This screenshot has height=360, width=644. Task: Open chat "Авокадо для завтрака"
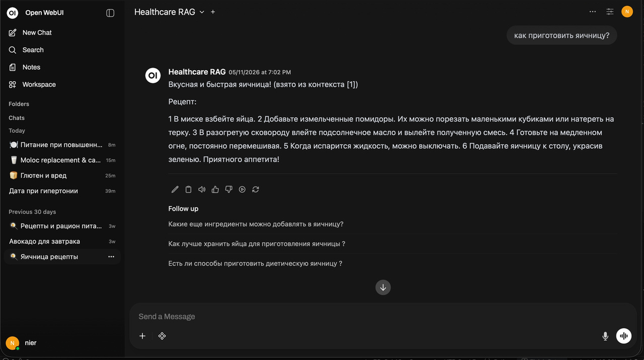tap(62, 241)
